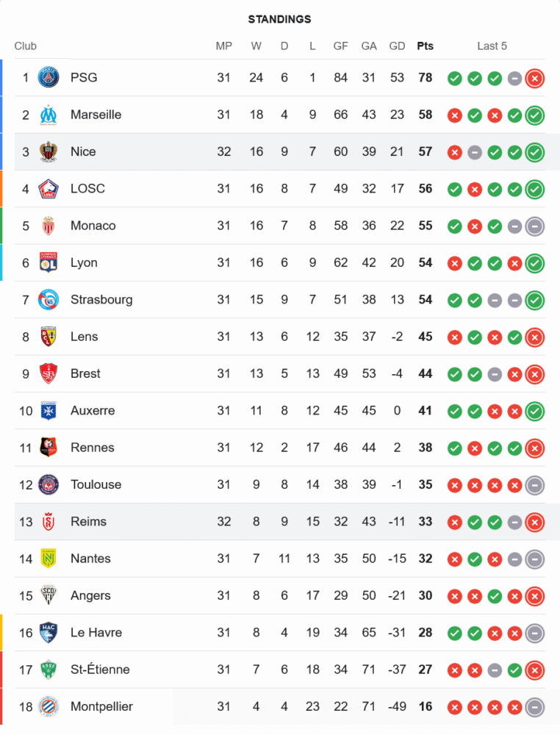
Task: Open the Brest team page
Action: click(85, 373)
